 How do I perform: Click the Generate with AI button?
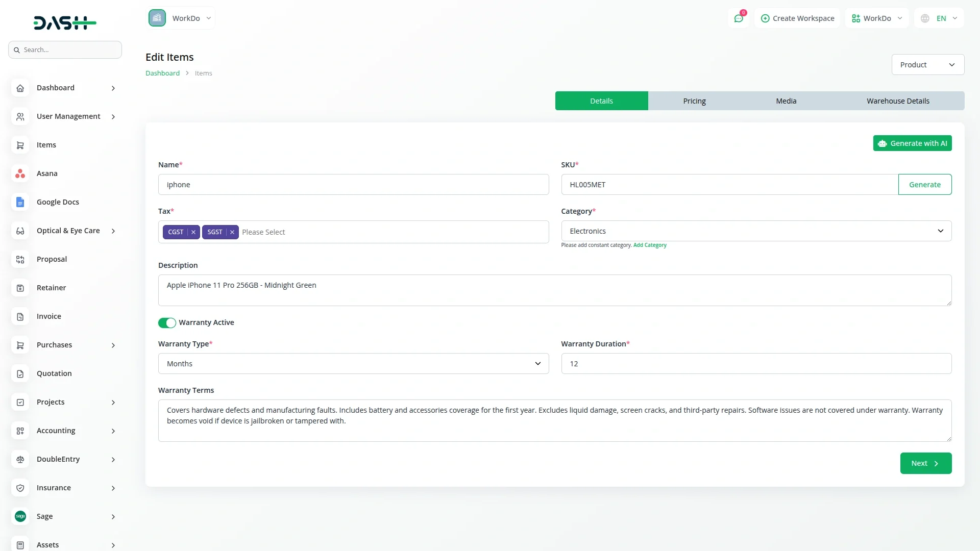pos(912,143)
